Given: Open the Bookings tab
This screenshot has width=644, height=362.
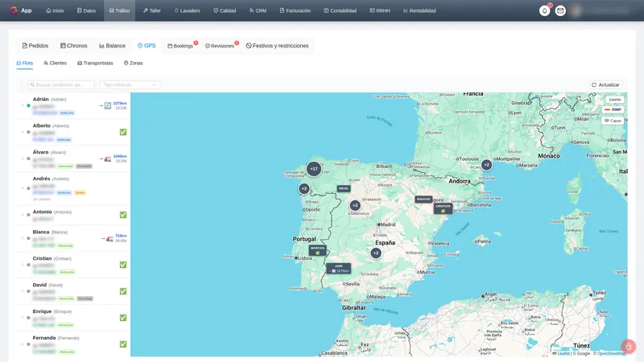Looking at the screenshot, I should tap(180, 46).
